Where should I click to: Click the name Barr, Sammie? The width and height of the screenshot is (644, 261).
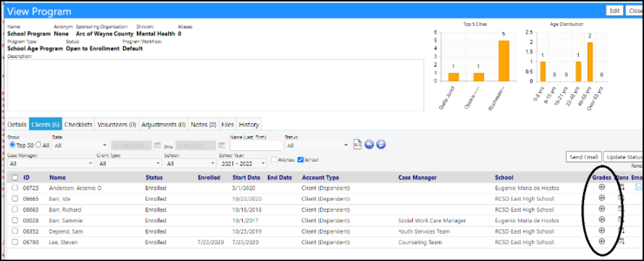pyautogui.click(x=65, y=220)
